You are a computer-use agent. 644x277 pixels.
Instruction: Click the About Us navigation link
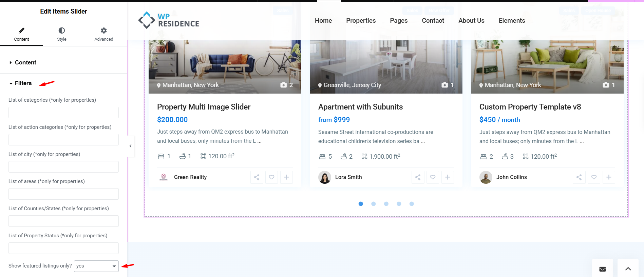coord(471,21)
